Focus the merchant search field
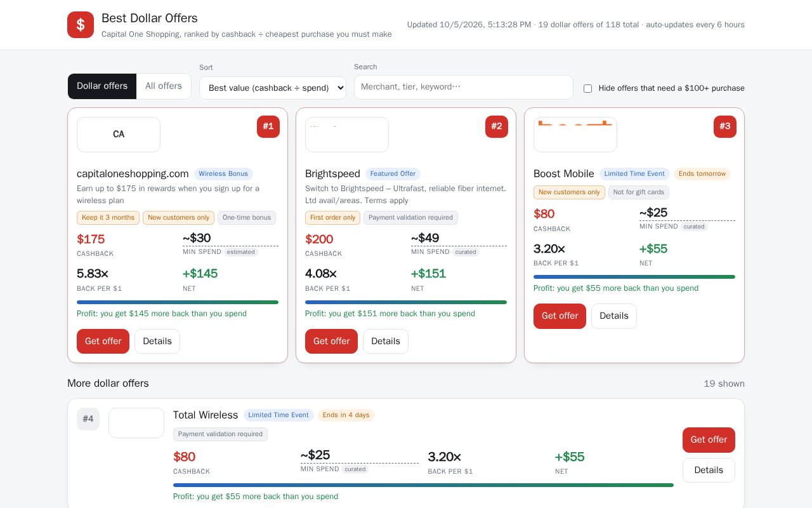Screen dimensions: 812x508 pos(464,87)
